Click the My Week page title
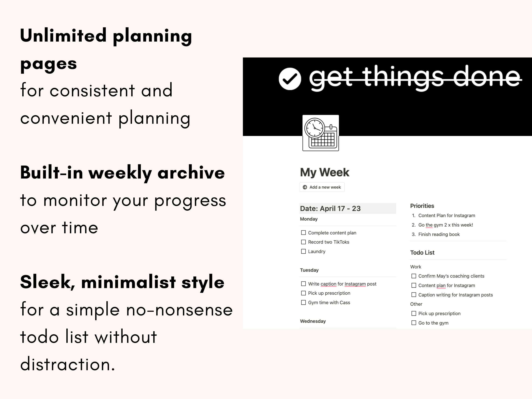The width and height of the screenshot is (532, 399). click(x=325, y=172)
